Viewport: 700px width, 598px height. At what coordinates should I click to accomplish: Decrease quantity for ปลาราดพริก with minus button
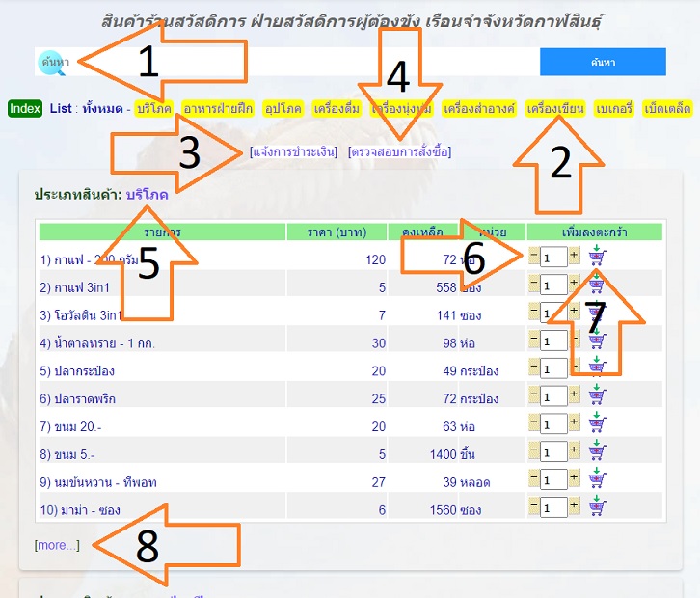coord(534,396)
